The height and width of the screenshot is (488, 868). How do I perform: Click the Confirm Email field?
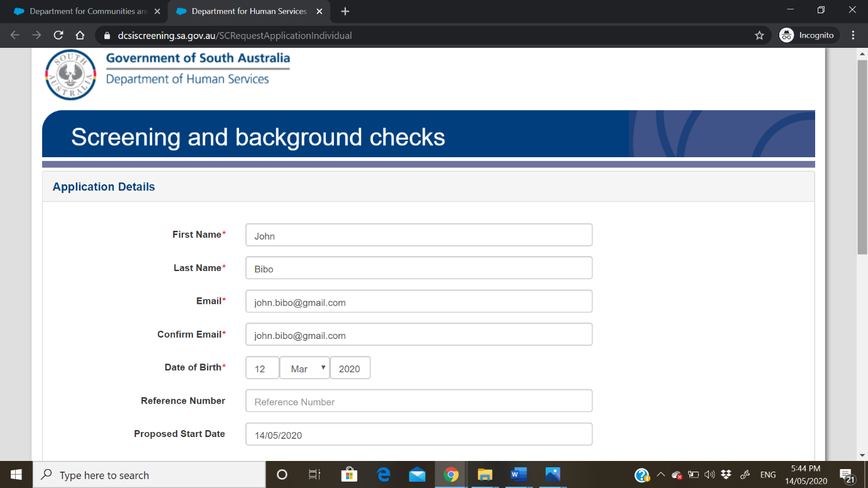[419, 335]
